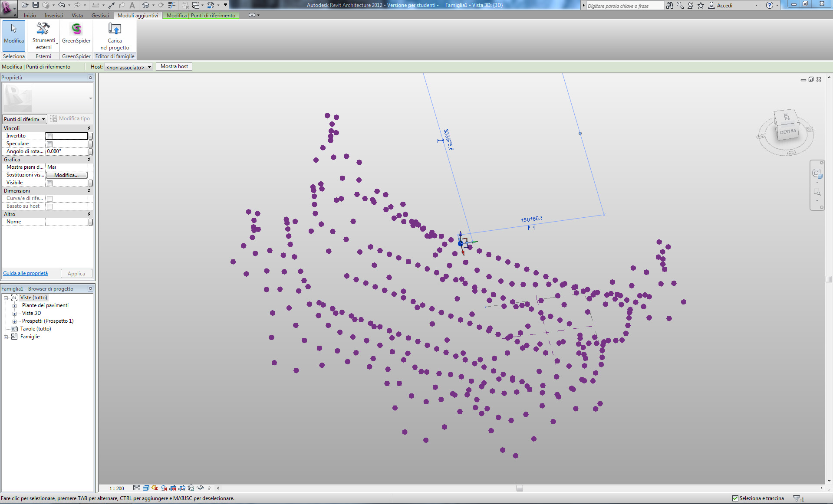Click the Zoom region navigation bar icon
Screen dimensions: 833x504
pos(817,192)
